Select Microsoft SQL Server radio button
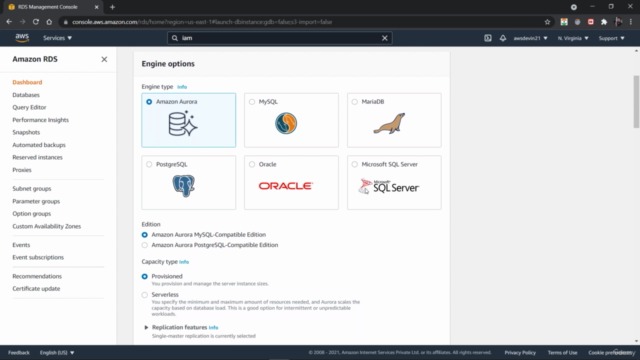 (x=355, y=164)
